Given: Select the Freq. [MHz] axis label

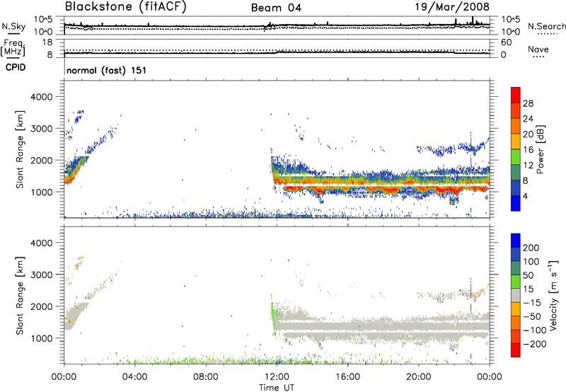Looking at the screenshot, I should (x=13, y=47).
